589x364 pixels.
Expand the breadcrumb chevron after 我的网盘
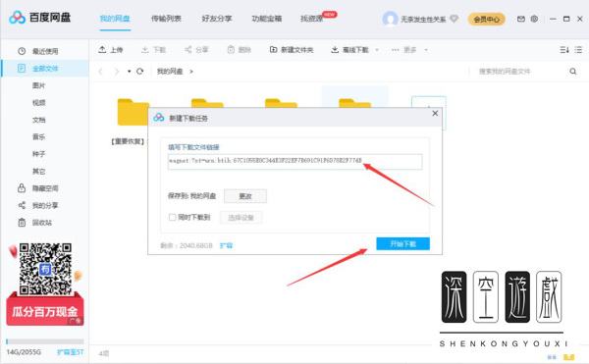click(190, 72)
